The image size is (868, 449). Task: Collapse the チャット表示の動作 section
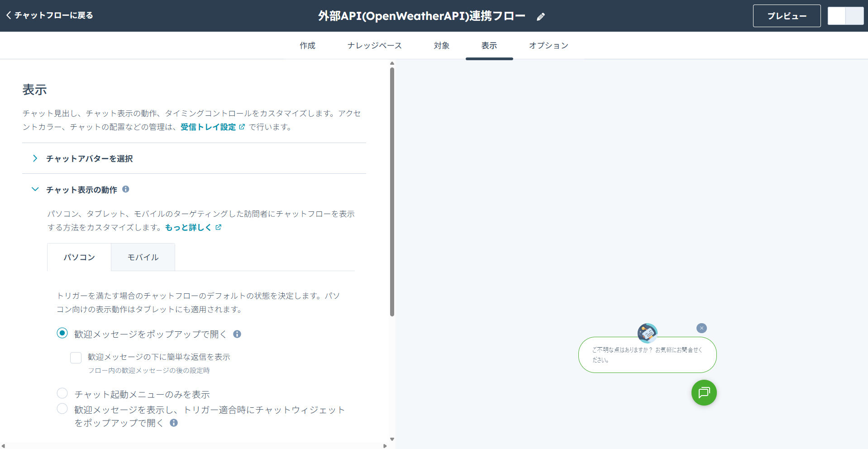[x=35, y=189]
